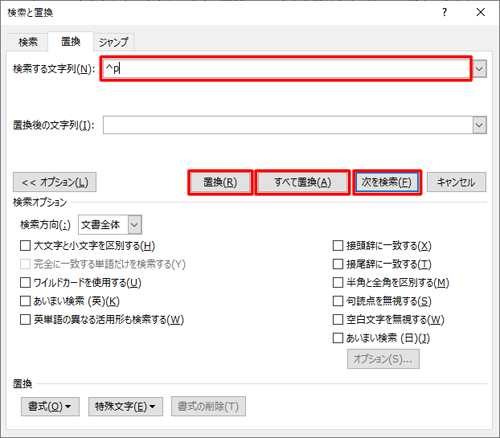Viewport: 500px width, 438px height.
Task: Toggle 半角と全角を区別する checkbox
Action: 338,283
